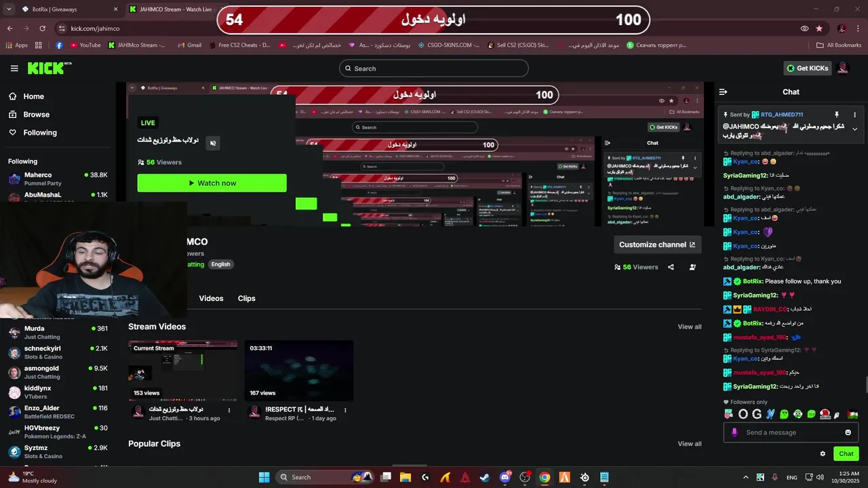Screen dimensions: 868x488
Task: Open the ENG language switcher
Action: pos(792,477)
